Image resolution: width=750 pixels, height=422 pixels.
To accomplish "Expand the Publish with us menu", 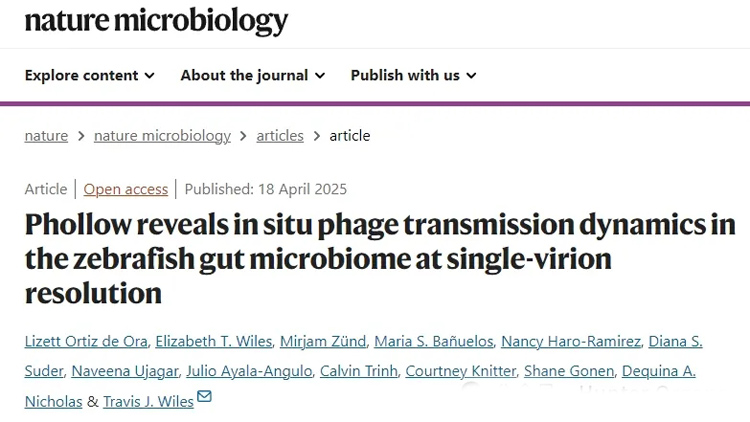I will [413, 75].
